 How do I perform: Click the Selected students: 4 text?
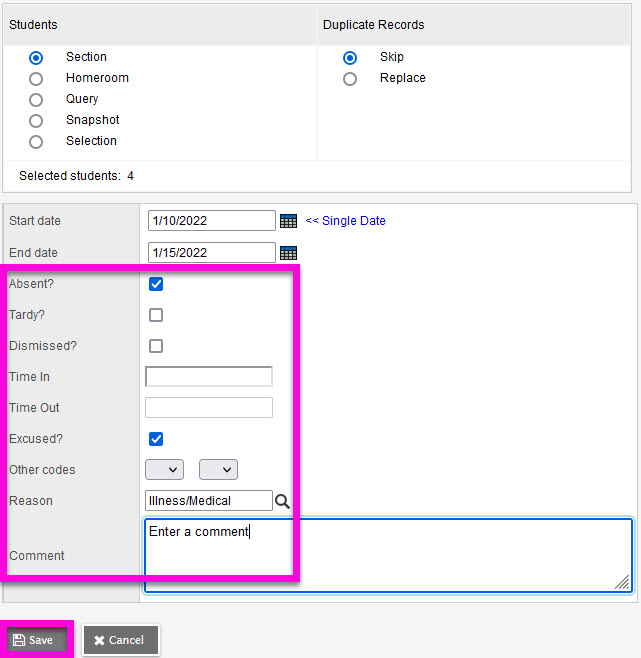point(76,176)
